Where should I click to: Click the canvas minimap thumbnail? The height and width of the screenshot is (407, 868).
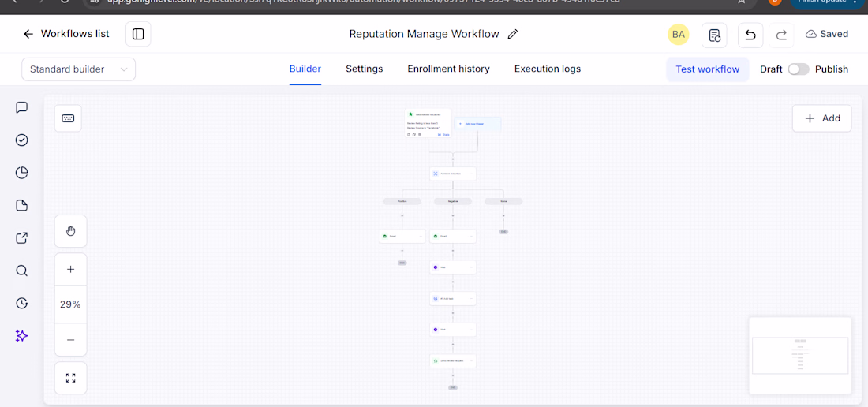click(x=800, y=356)
